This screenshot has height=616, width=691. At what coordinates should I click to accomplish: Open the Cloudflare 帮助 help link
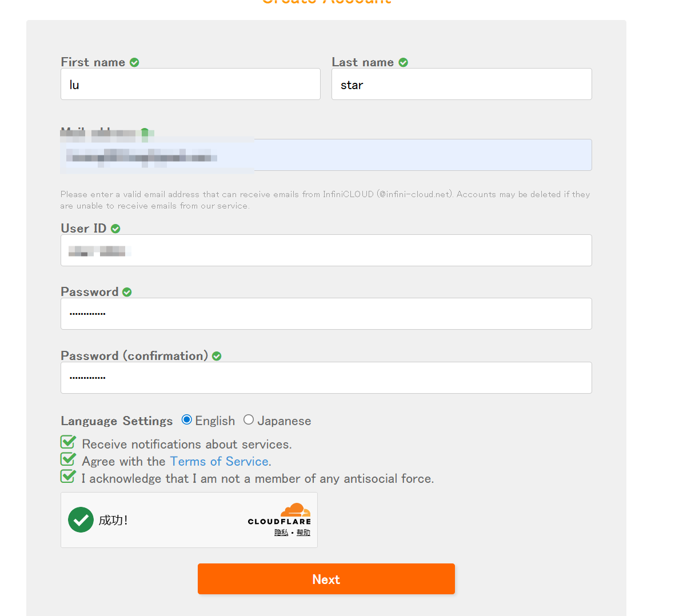[303, 533]
